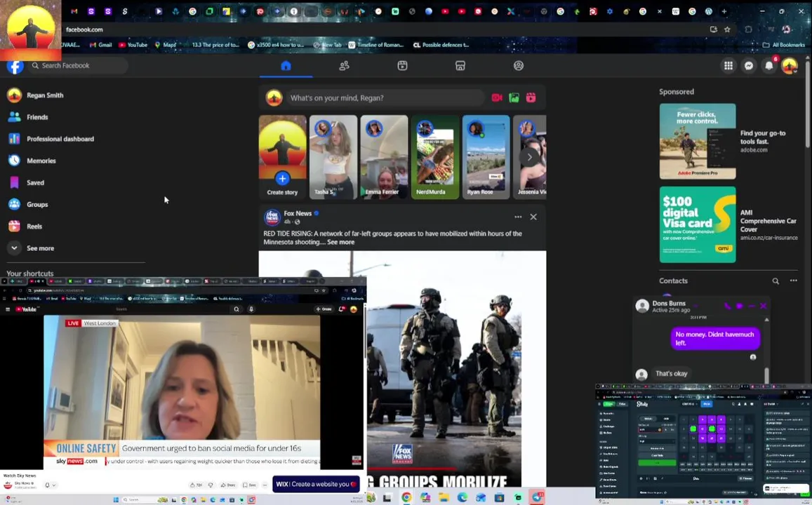
Task: Click the What's on your mind box
Action: point(385,97)
